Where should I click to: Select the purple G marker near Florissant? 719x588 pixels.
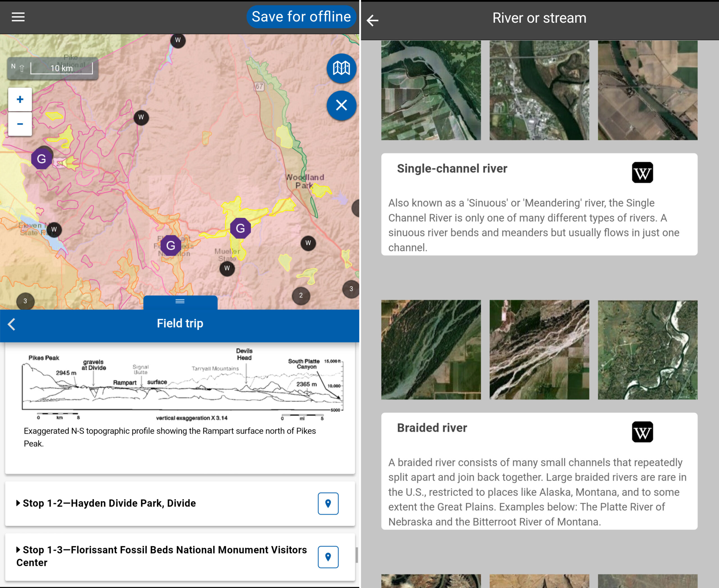170,246
